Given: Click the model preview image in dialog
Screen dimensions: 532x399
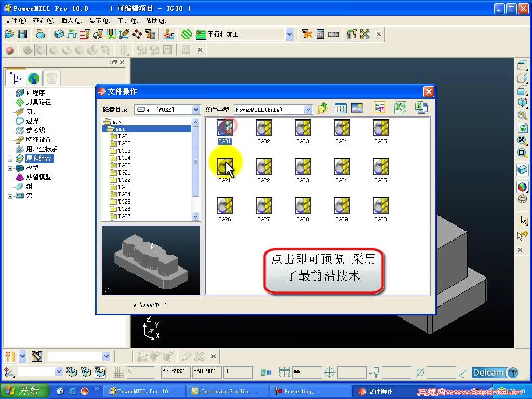Looking at the screenshot, I should (151, 260).
